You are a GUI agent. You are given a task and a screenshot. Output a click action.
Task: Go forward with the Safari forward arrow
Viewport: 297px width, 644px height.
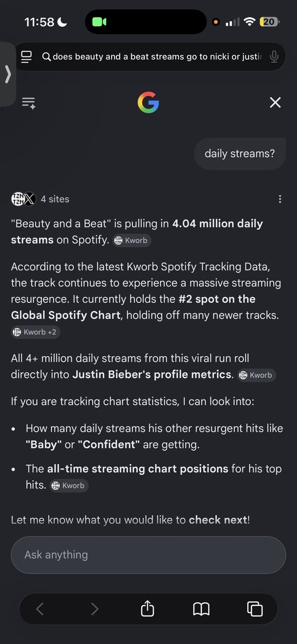pos(95,609)
